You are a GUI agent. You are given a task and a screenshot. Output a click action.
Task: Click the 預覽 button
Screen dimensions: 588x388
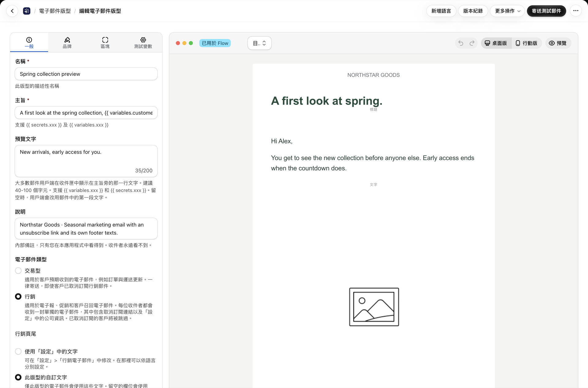(558, 43)
